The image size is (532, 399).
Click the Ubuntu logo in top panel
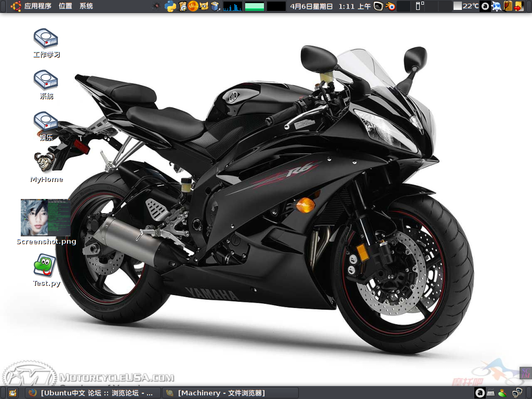[16, 6]
